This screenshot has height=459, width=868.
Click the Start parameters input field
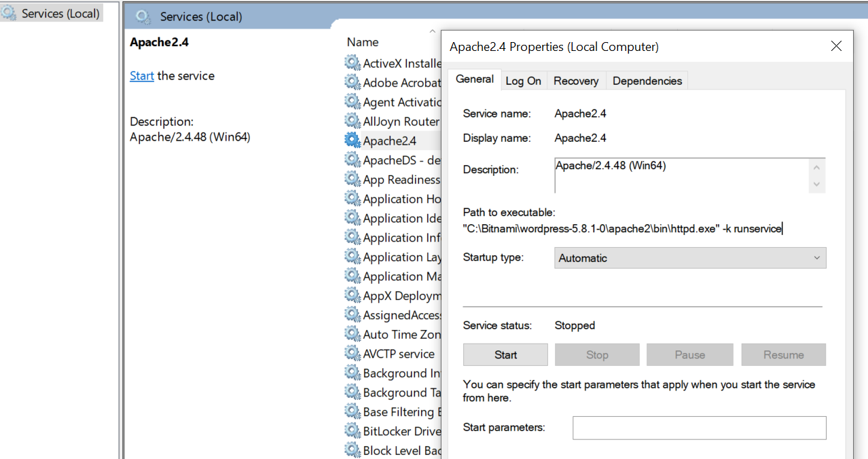coord(700,428)
